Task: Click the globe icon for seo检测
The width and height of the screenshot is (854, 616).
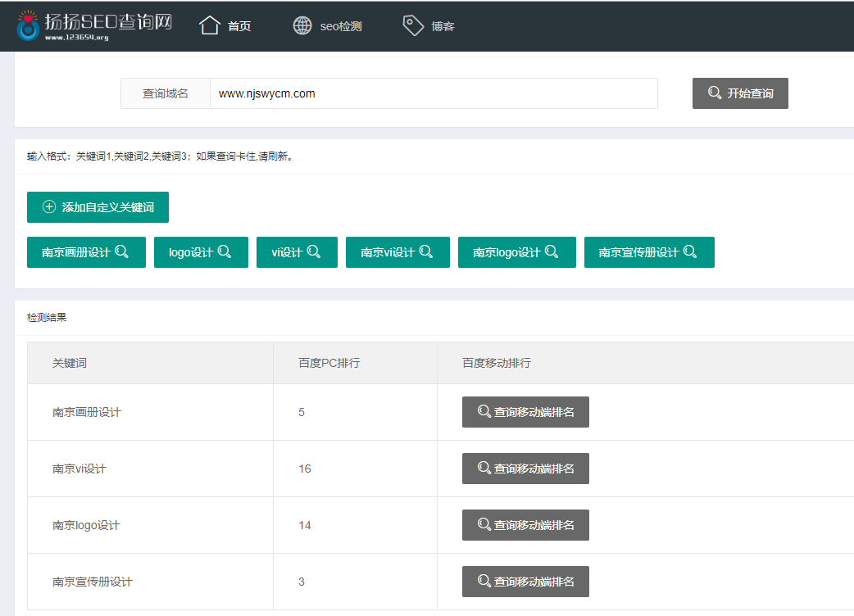Action: point(302,25)
